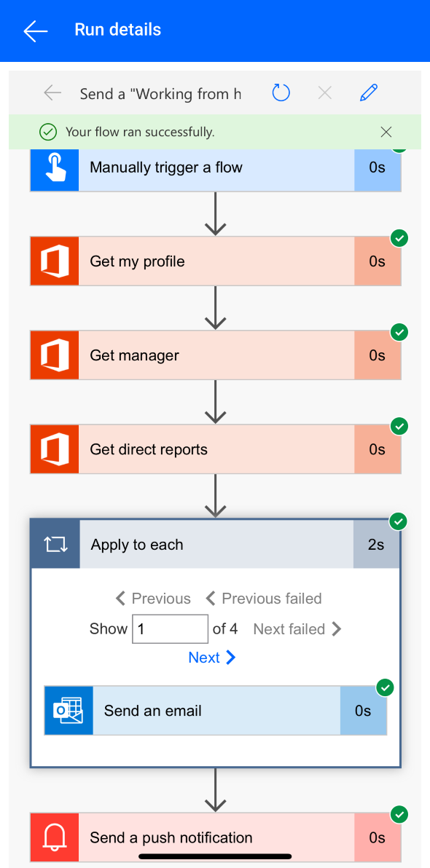Open the flow editor with the pencil icon

(x=368, y=92)
